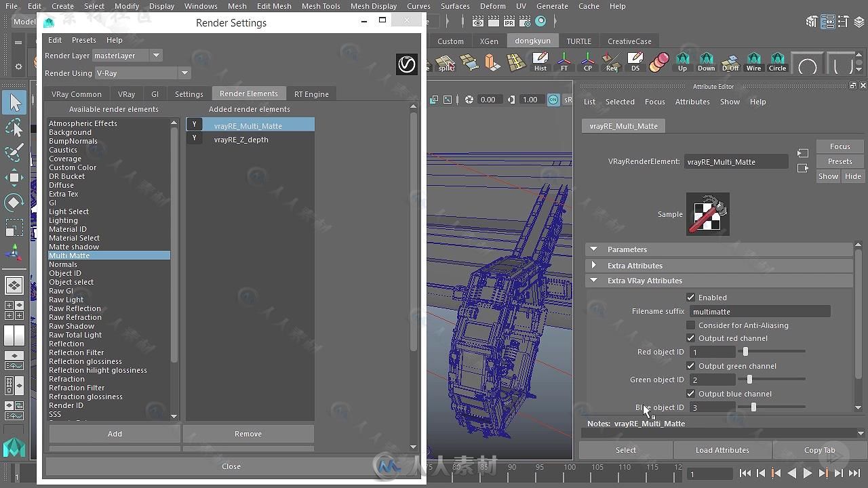Play the timeline forward

[807, 474]
